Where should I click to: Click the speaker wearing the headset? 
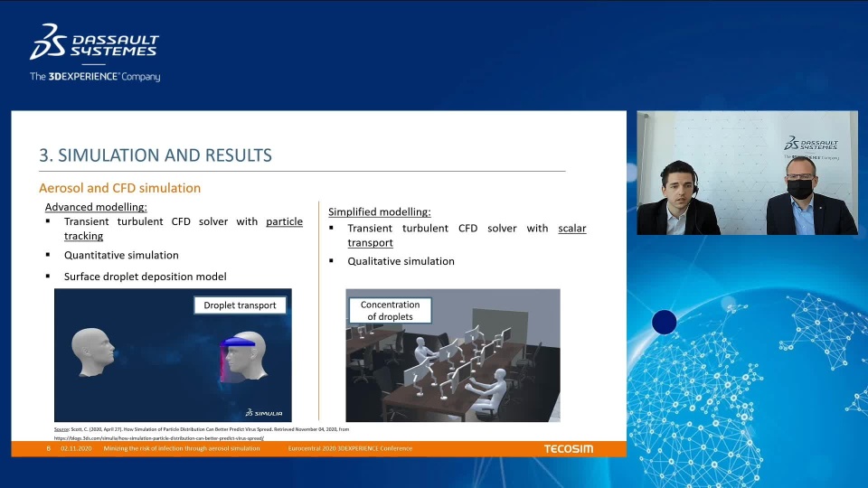coord(678,198)
